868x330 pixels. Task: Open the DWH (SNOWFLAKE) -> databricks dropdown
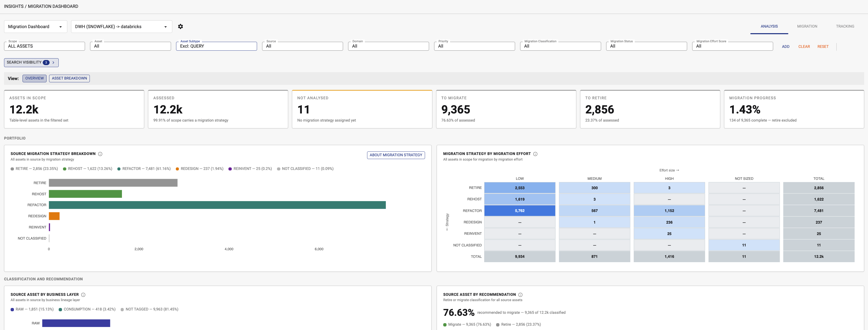click(121, 27)
